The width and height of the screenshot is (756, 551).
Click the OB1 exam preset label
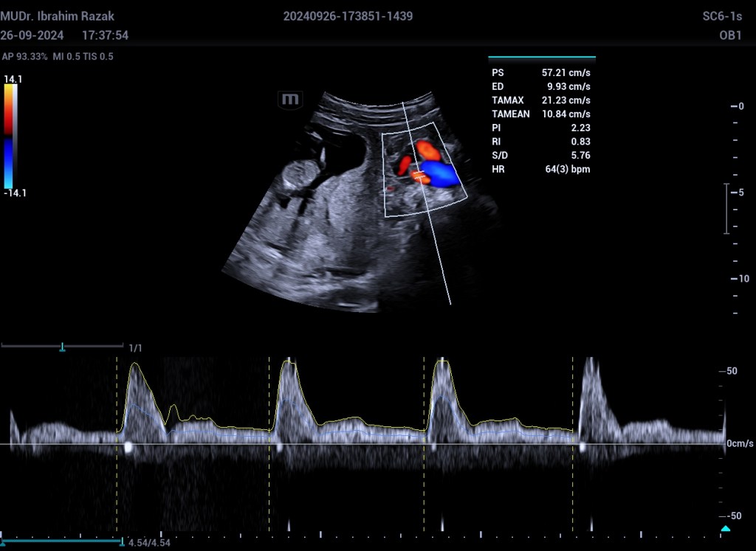coord(730,35)
